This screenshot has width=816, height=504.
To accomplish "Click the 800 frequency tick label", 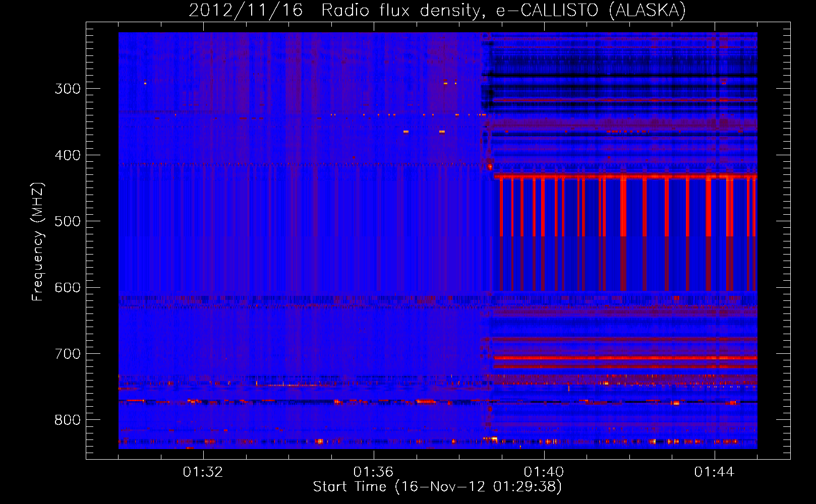I will (x=68, y=420).
